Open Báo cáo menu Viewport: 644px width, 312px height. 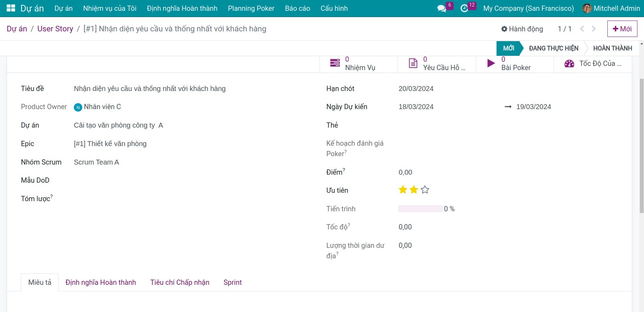click(298, 8)
